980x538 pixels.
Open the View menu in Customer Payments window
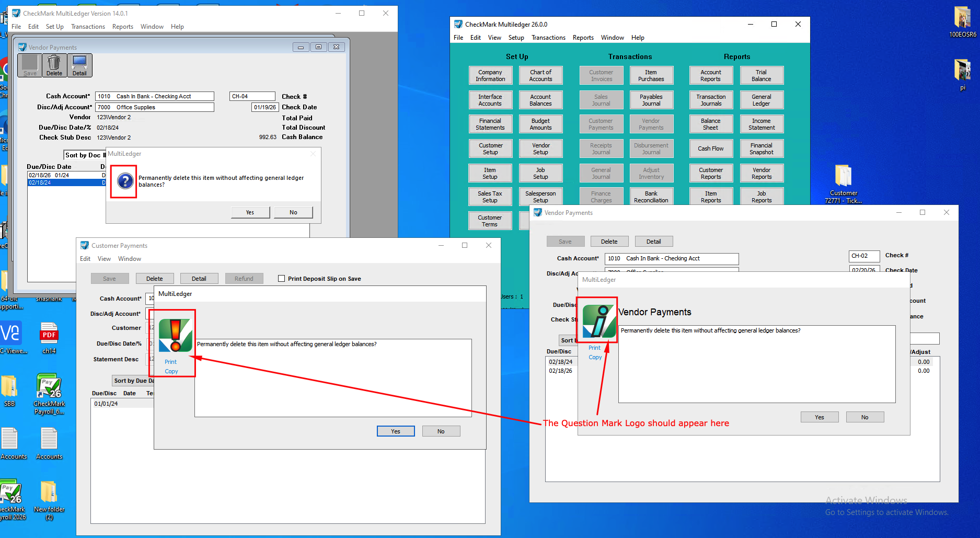[x=105, y=259]
